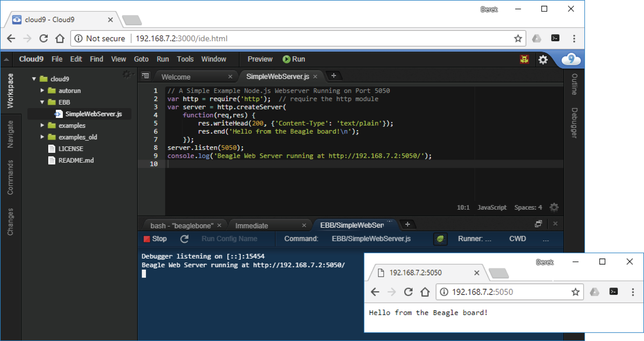Click the Runner selector button
The image size is (644, 341).
point(474,239)
